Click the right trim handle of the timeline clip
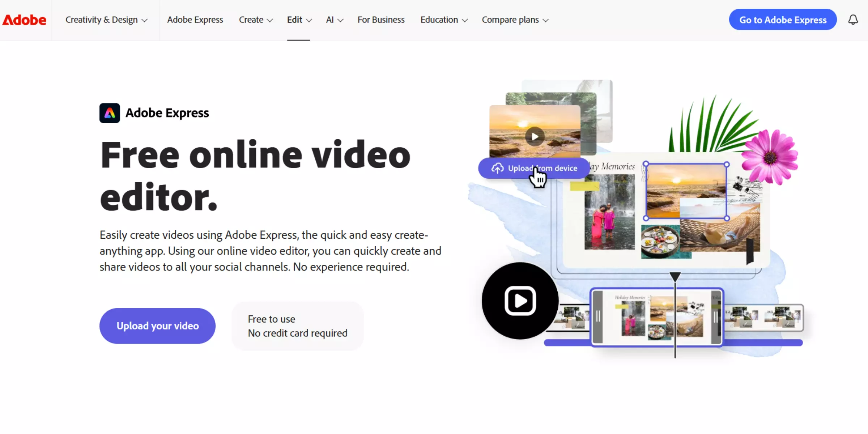The height and width of the screenshot is (434, 868). coord(716,317)
